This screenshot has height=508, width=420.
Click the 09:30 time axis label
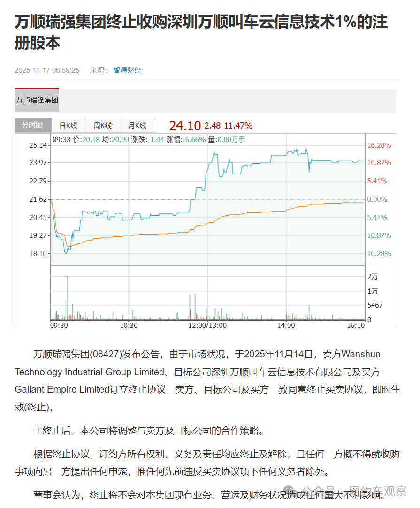click(59, 325)
